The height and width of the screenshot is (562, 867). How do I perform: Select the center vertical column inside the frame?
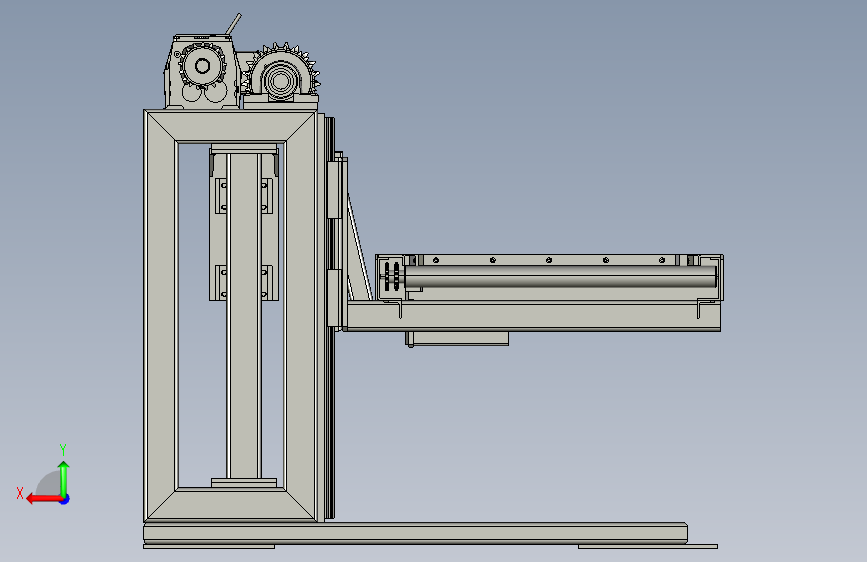click(244, 315)
